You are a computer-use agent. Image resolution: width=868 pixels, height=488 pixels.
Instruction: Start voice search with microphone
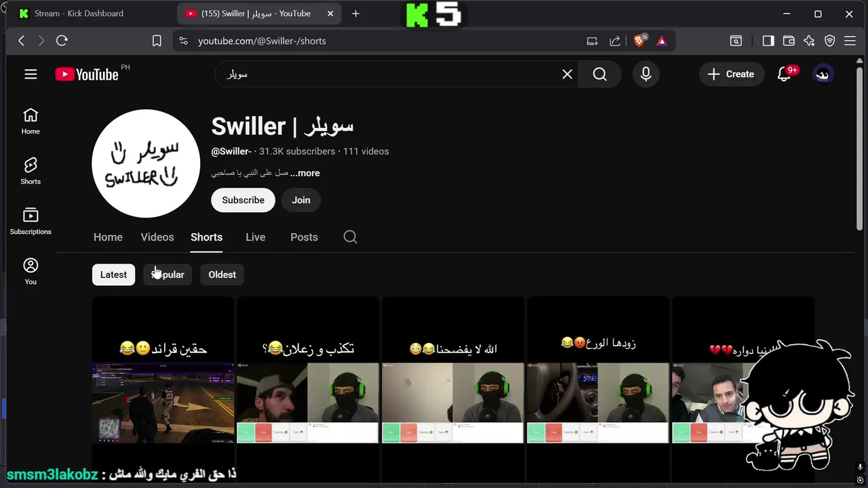click(x=646, y=74)
